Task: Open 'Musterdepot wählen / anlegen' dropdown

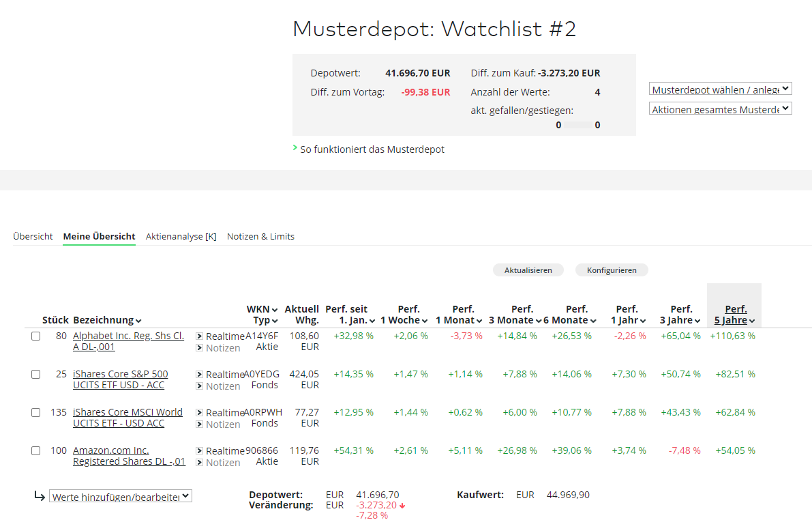Action: click(x=721, y=89)
